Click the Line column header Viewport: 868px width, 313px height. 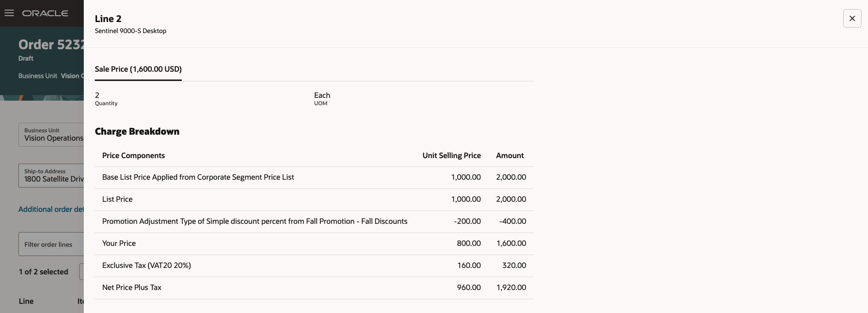[x=26, y=301]
